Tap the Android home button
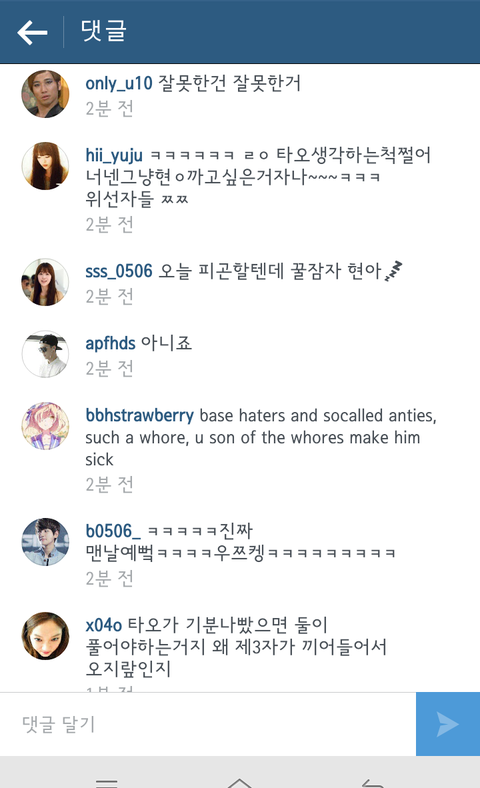This screenshot has width=480, height=788. point(239,782)
